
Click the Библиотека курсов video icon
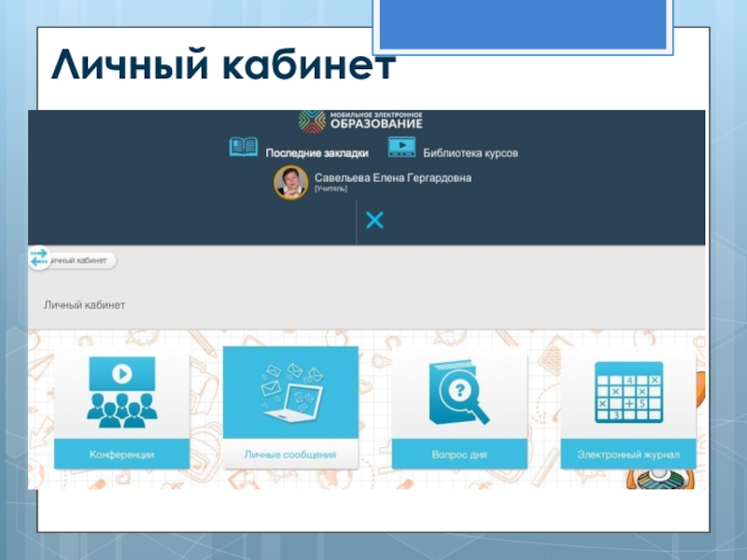pos(402,147)
